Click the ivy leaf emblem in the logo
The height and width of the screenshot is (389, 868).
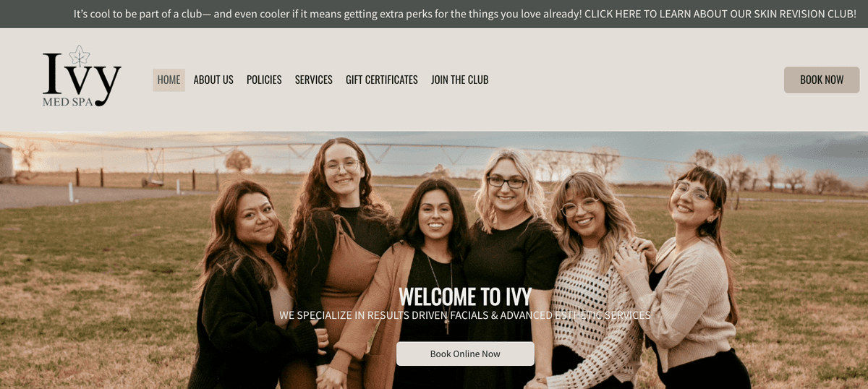coord(79,57)
